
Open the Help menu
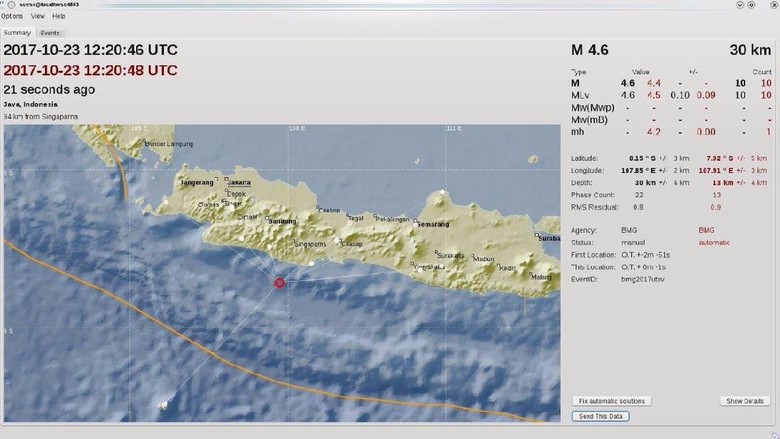(x=59, y=16)
